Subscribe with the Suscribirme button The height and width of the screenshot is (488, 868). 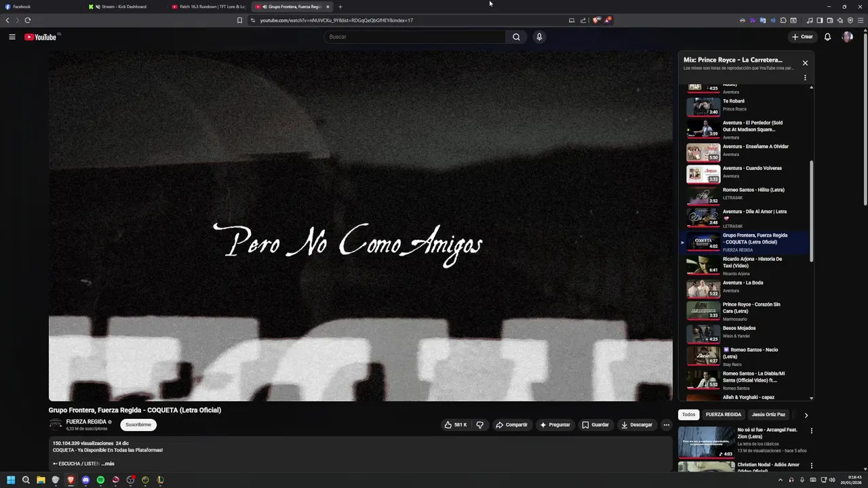click(138, 425)
